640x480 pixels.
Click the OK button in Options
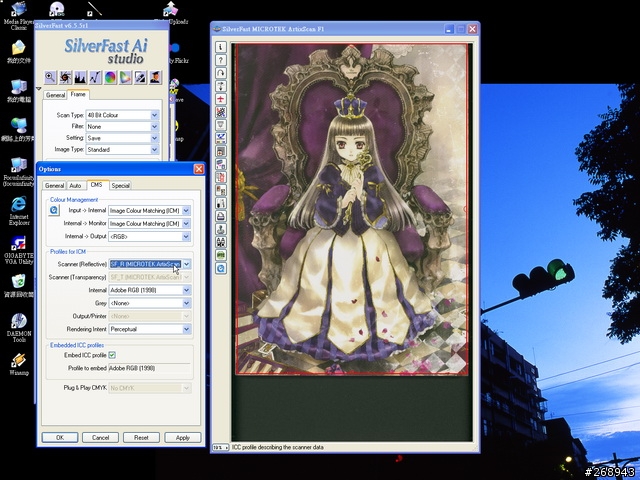pos(60,438)
